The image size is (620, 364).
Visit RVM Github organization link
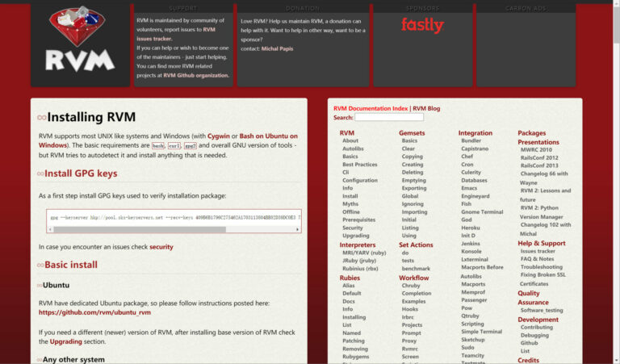coord(195,75)
